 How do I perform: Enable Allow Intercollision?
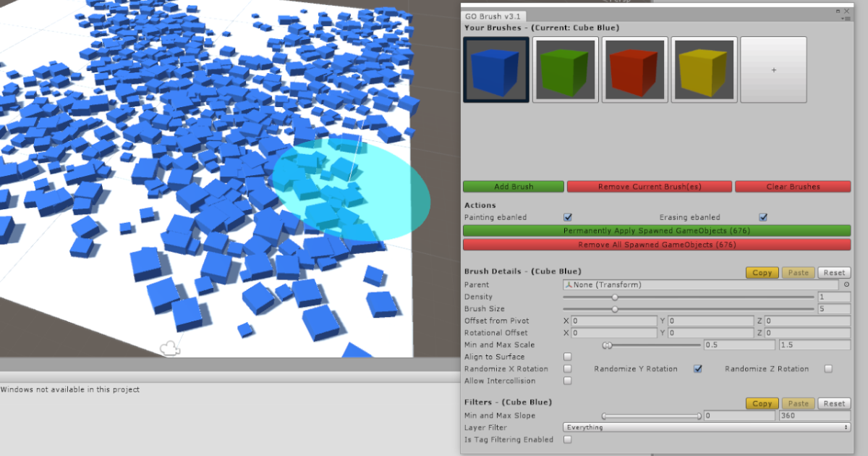click(567, 380)
